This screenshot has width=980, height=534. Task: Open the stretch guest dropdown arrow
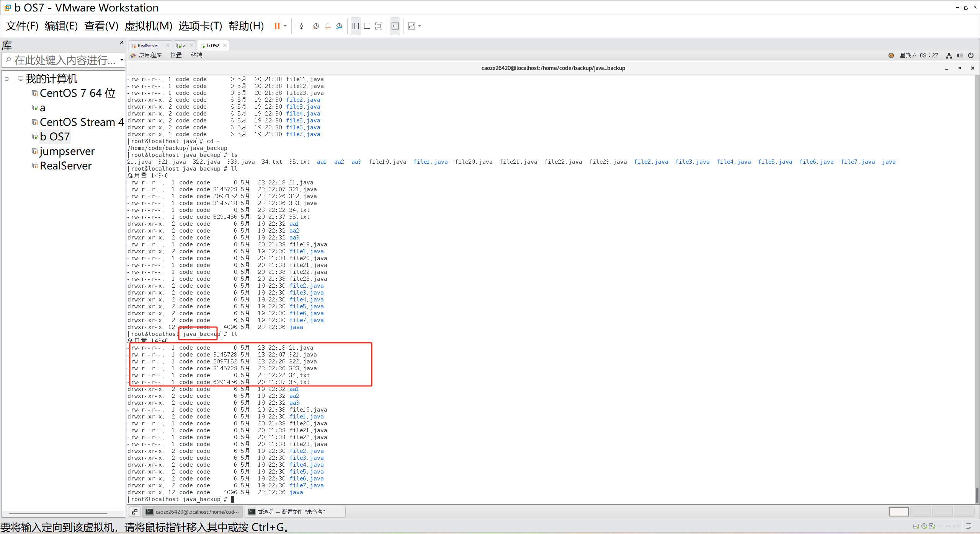click(420, 26)
